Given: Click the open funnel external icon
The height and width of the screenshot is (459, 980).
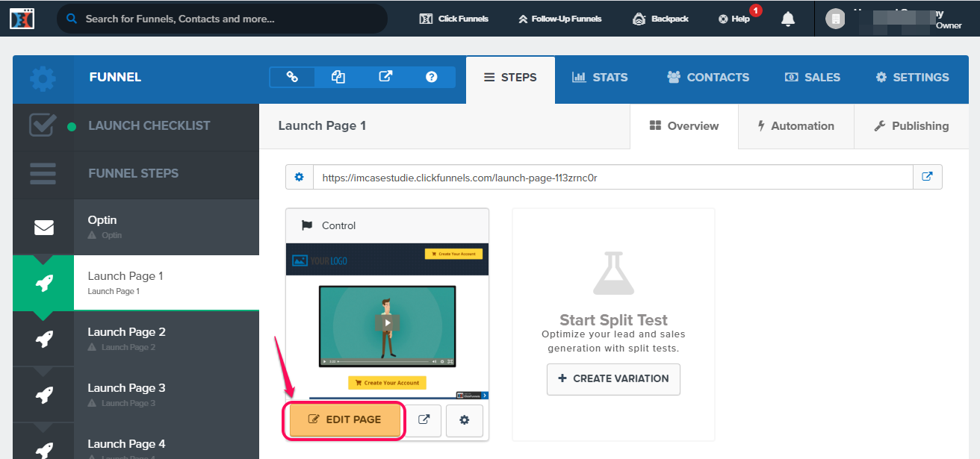Looking at the screenshot, I should tap(385, 77).
